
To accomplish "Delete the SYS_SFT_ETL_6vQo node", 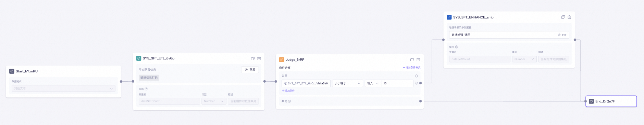I will tap(259, 58).
